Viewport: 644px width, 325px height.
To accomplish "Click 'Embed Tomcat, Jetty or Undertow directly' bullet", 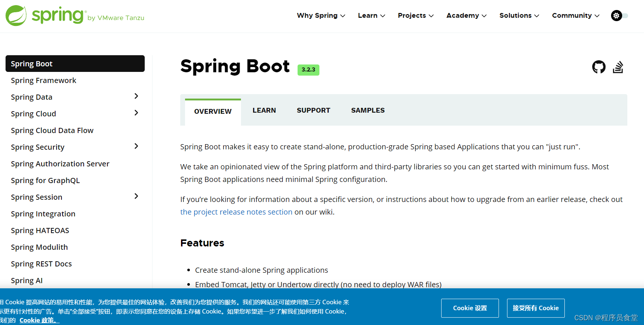I will click(x=318, y=284).
